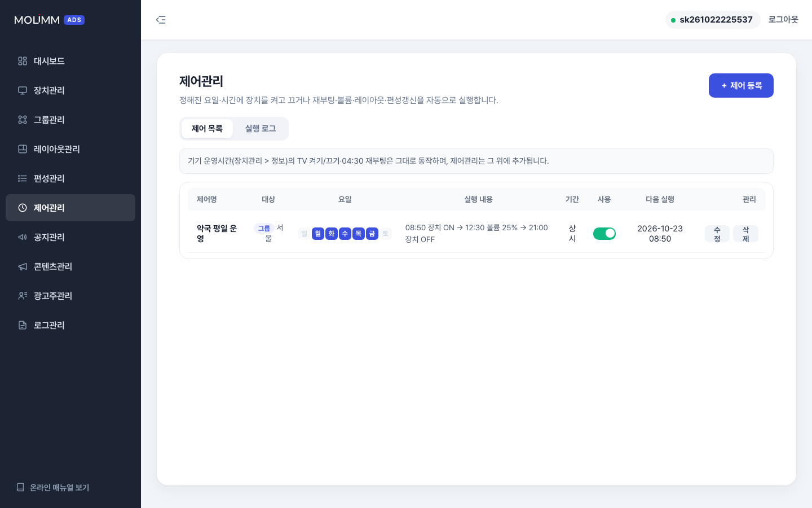The width and height of the screenshot is (812, 508).
Task: Toggle the 목 weekday chip
Action: pyautogui.click(x=359, y=234)
